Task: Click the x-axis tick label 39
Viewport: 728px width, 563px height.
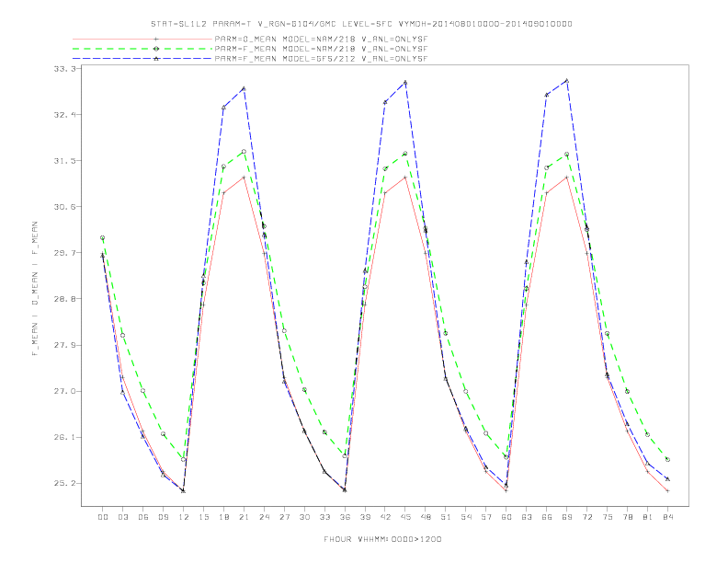Action: (x=365, y=517)
